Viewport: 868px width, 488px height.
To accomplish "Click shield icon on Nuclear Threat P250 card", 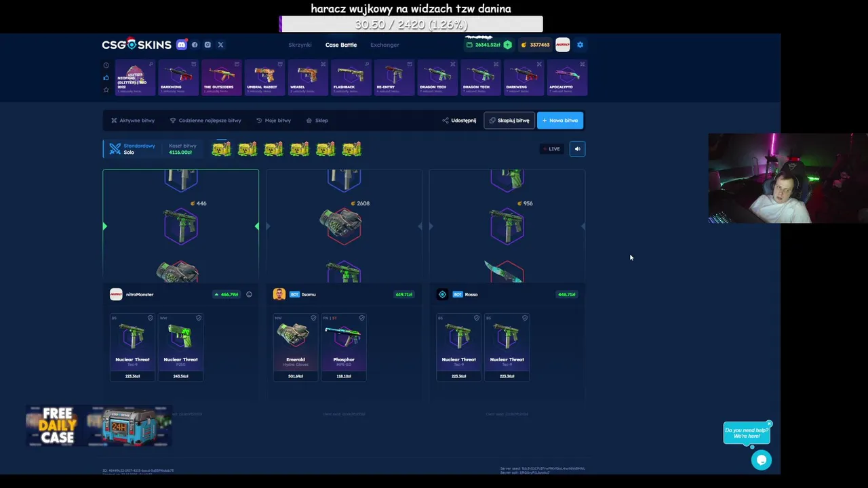I will pyautogui.click(x=198, y=318).
